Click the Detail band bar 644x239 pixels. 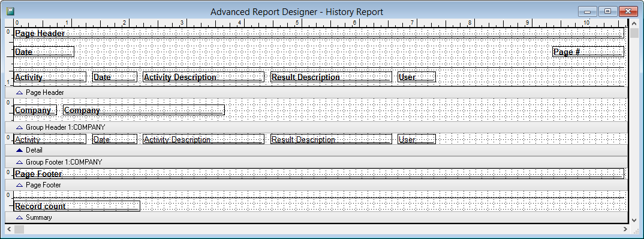coord(316,150)
